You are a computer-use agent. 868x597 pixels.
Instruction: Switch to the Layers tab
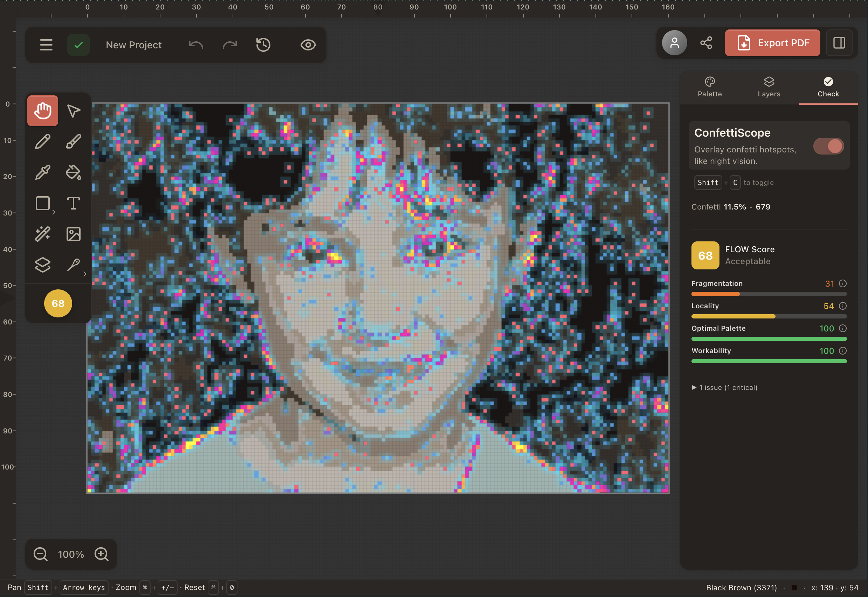769,88
